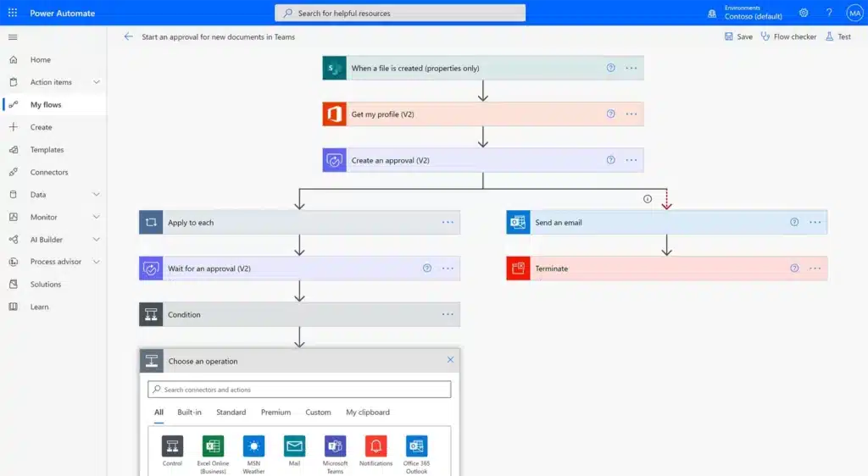Open more options for Condition
Screen dimensions: 868x476
(x=448, y=314)
